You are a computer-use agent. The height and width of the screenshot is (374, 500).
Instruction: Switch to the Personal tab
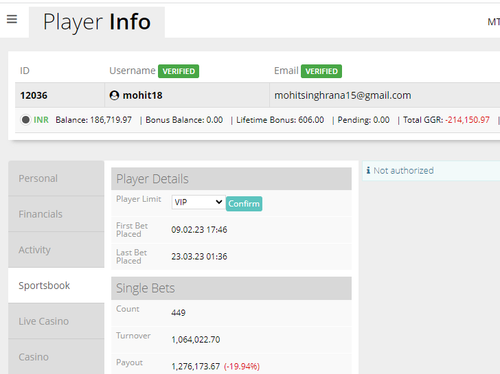coord(56,178)
